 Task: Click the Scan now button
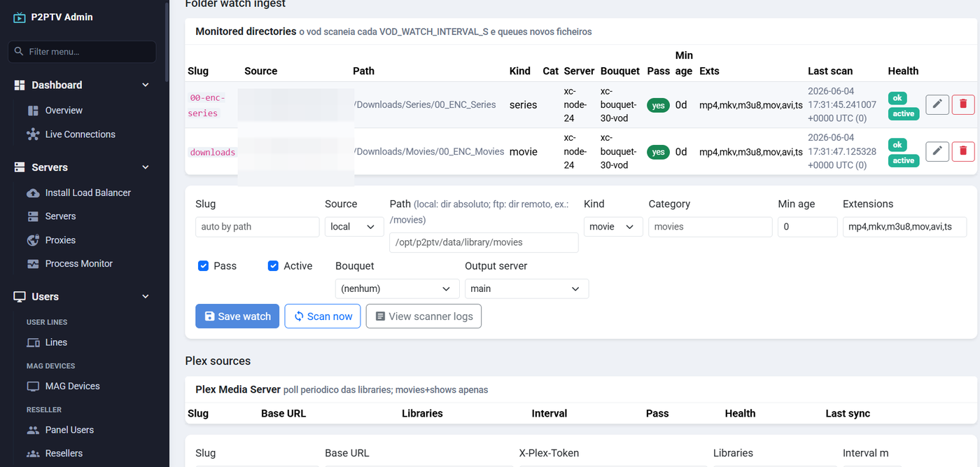click(x=323, y=316)
